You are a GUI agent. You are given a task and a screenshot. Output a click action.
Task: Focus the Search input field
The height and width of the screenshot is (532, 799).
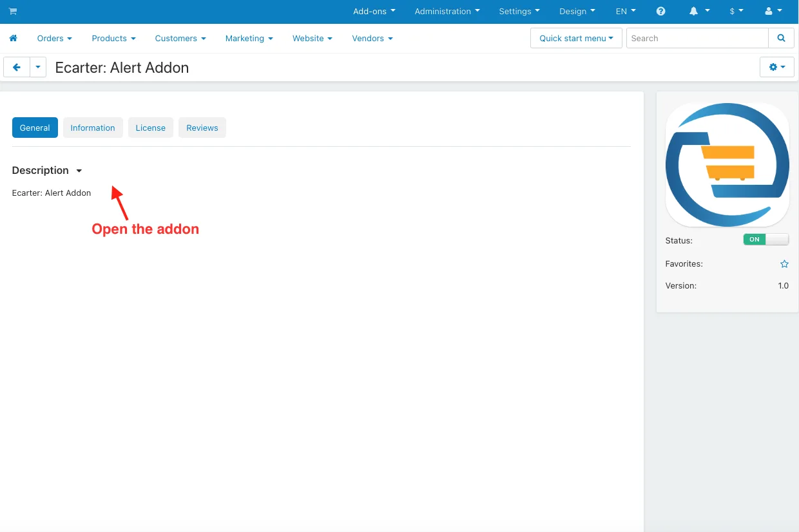[x=697, y=39]
